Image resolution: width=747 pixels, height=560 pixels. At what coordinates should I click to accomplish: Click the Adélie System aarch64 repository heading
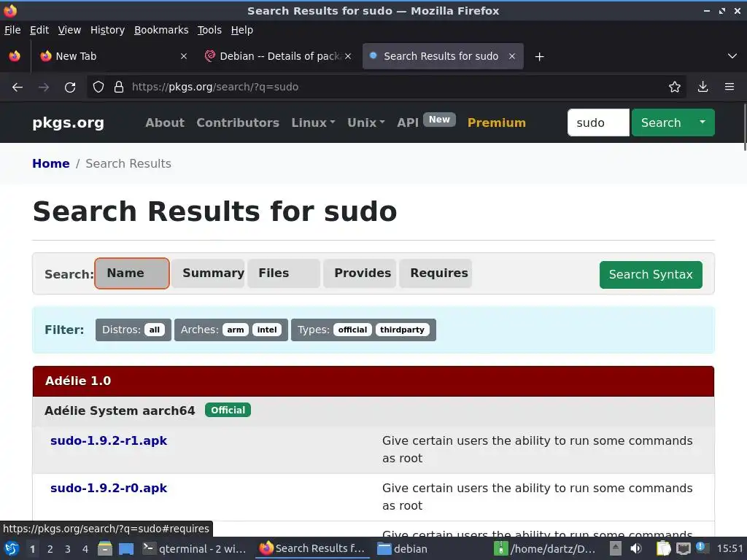[x=120, y=411]
